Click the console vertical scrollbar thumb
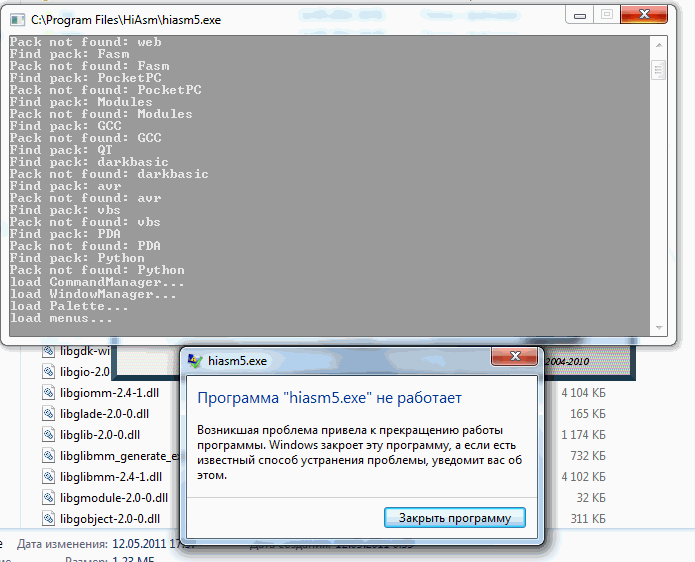 (x=658, y=69)
